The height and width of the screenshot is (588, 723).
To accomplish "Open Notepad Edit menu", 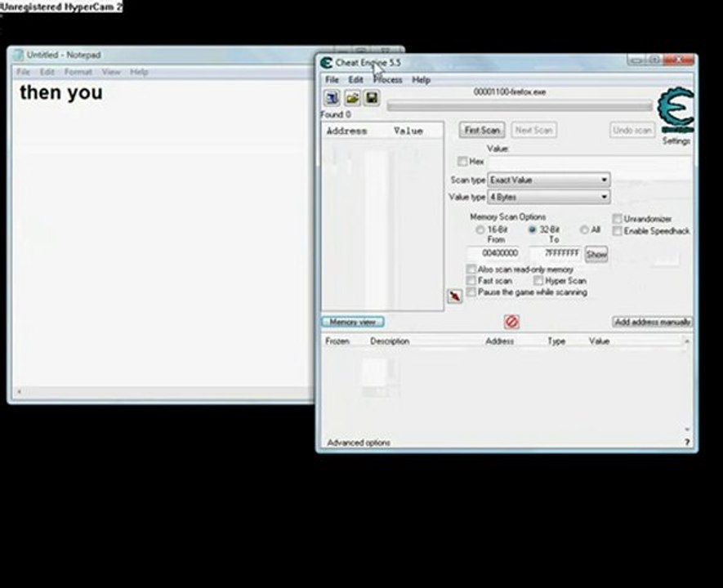I will coord(47,72).
